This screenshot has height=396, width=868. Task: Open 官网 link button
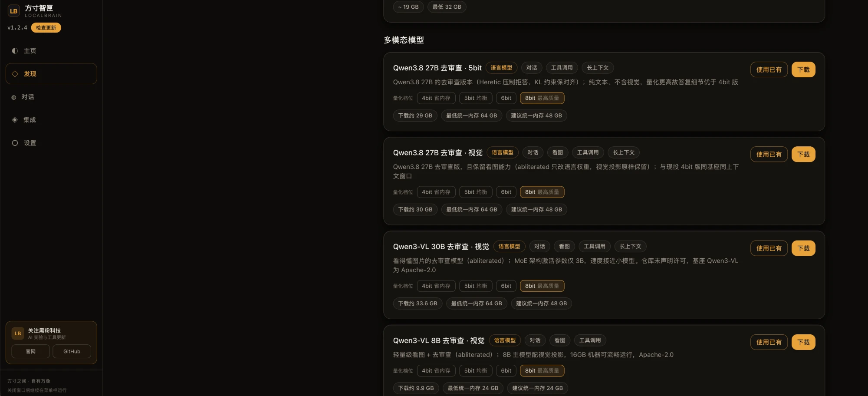tap(31, 352)
